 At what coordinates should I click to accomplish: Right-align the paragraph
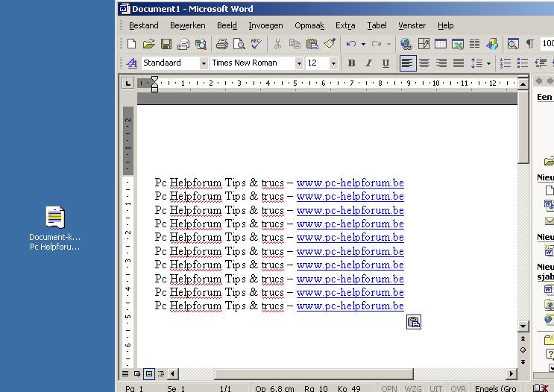click(x=441, y=63)
